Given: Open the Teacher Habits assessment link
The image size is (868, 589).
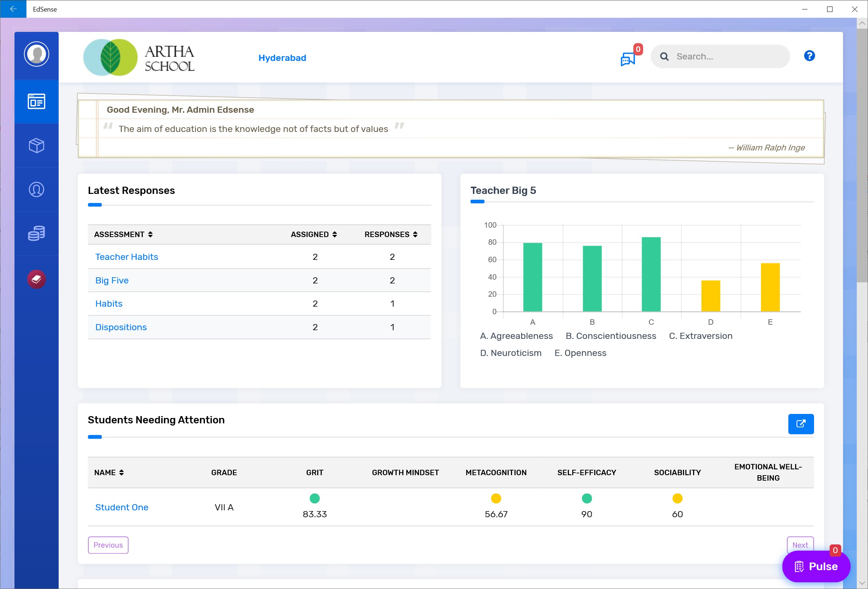Looking at the screenshot, I should coord(126,257).
